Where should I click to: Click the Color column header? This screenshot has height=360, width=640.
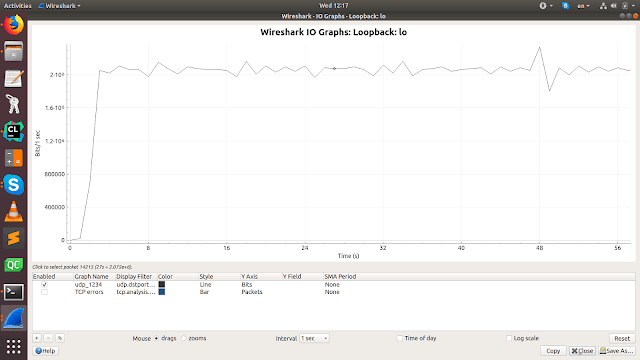(x=178, y=276)
